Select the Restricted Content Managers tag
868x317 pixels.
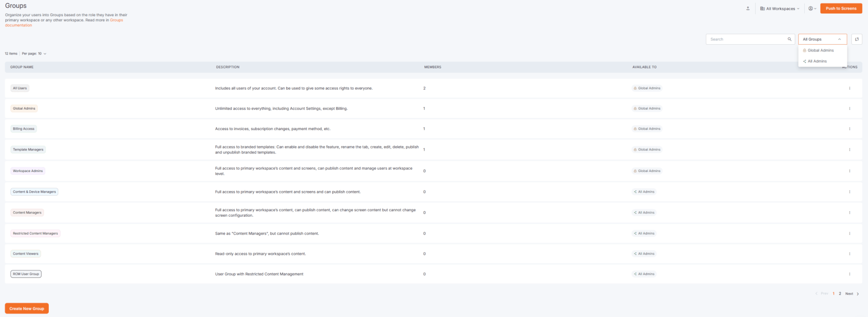tap(35, 233)
